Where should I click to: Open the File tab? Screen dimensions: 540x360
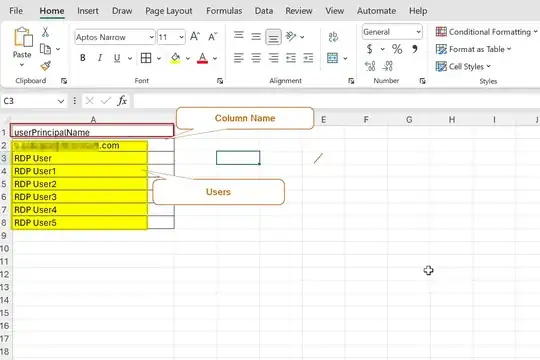coord(16,11)
